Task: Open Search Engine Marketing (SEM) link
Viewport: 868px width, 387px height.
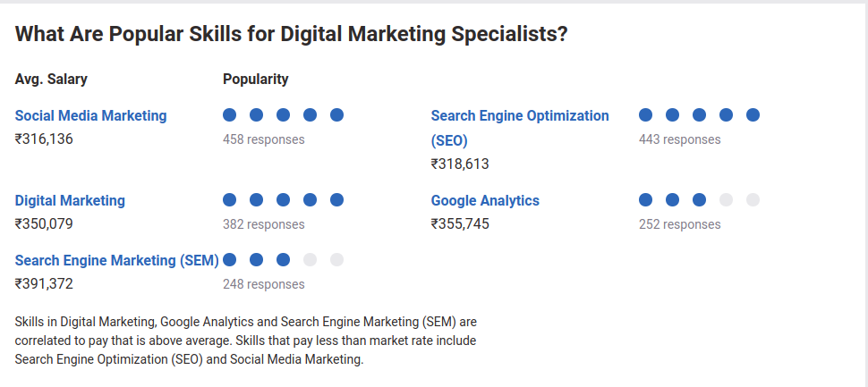Action: 117,260
